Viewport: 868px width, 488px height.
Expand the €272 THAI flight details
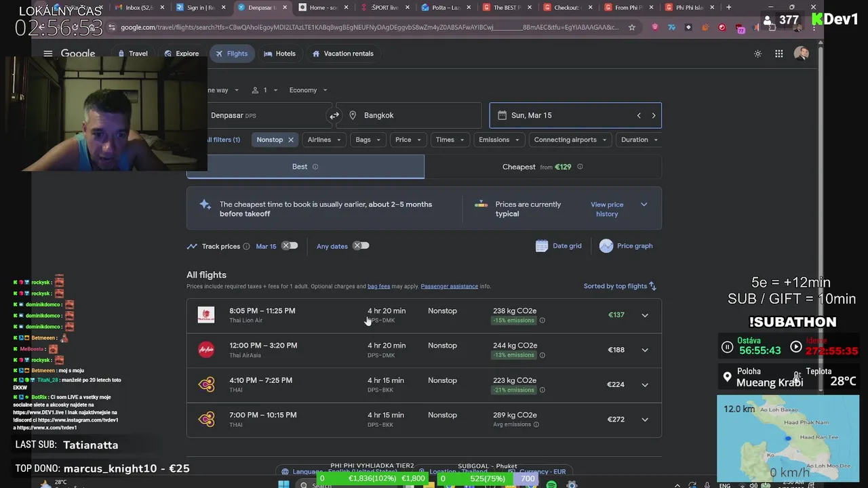pyautogui.click(x=645, y=420)
